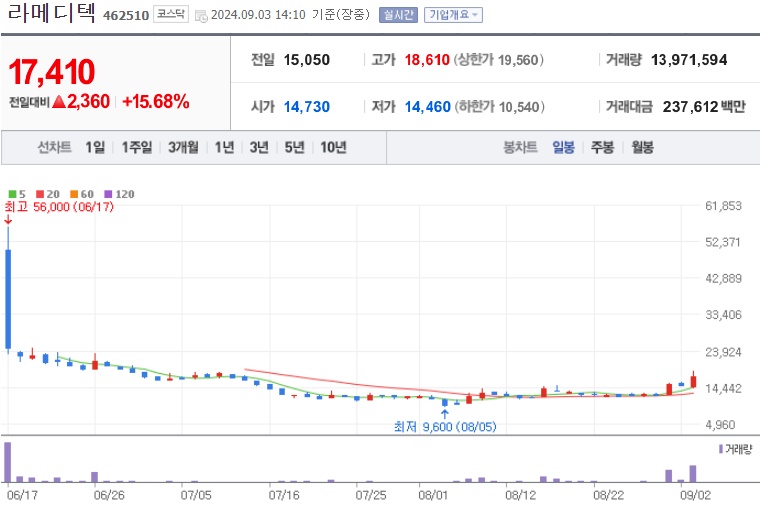Click the 거래대금 value 237,612 백만

(x=704, y=107)
